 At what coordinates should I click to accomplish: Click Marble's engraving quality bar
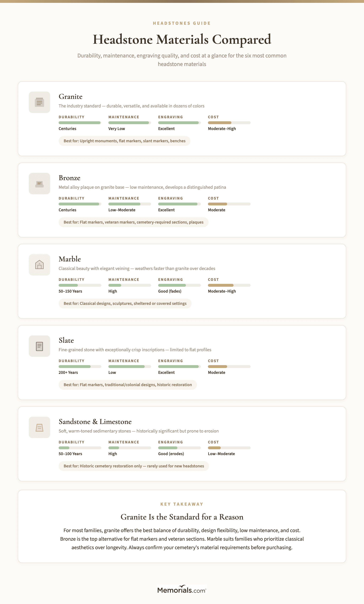[179, 285]
